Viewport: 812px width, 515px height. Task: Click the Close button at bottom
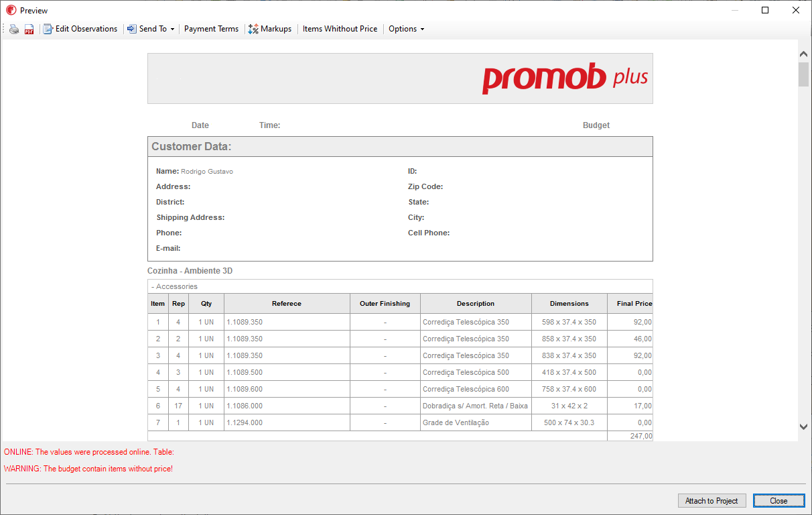779,501
